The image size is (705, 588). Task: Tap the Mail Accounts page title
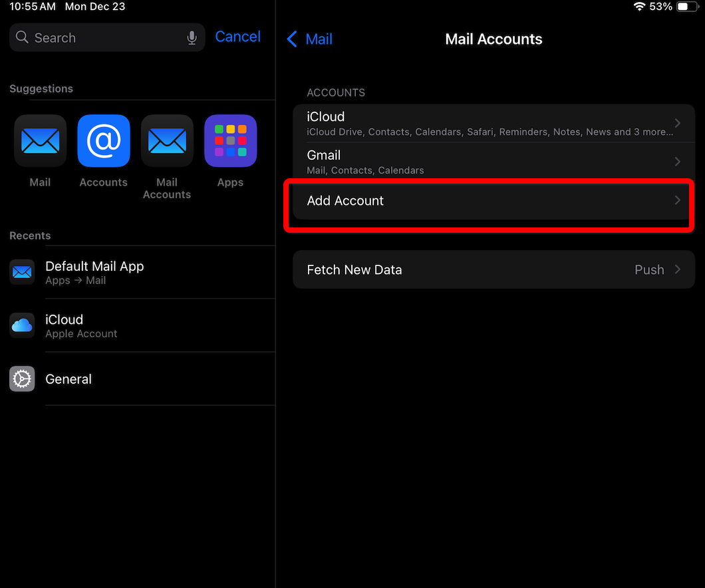click(493, 39)
